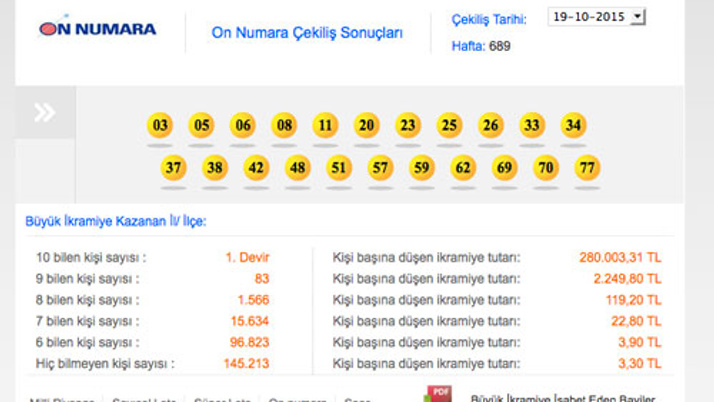Viewport: 714px width, 402px height.
Task: Click the winner count 83
Action: coord(262,279)
